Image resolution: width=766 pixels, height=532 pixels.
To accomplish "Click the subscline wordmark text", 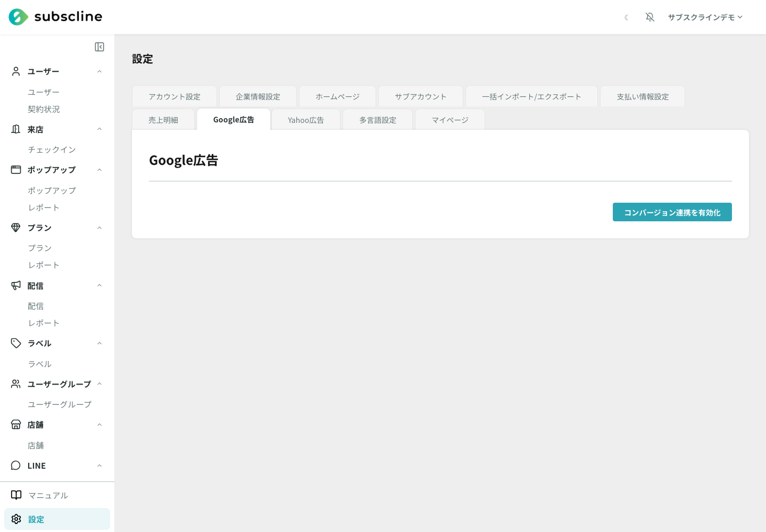I will pos(68,16).
